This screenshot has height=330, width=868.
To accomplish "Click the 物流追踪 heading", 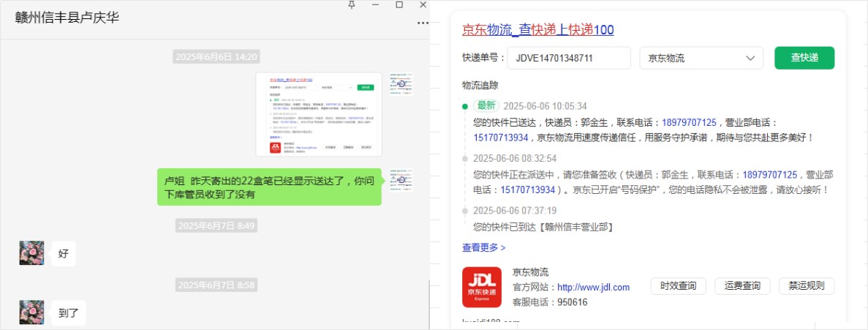I will click(x=480, y=86).
